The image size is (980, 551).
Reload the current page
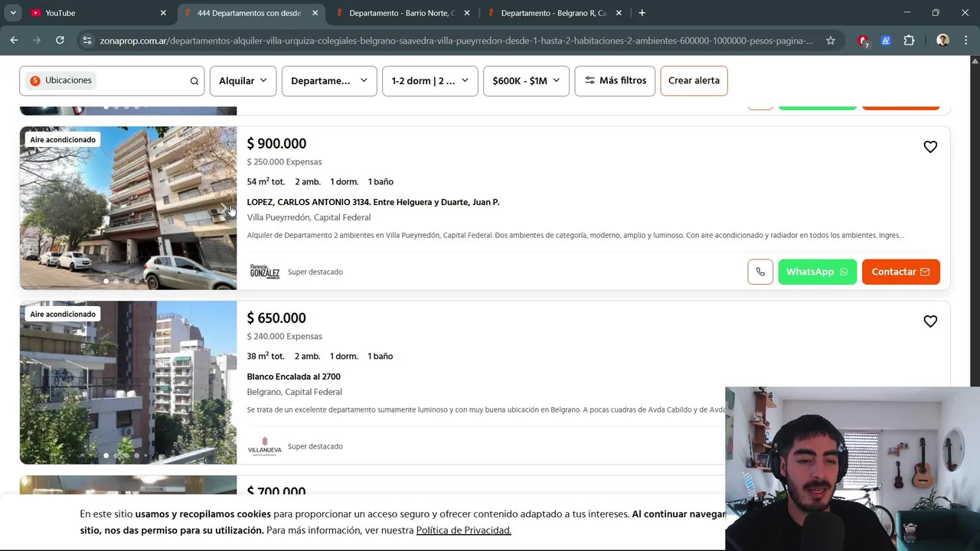(60, 41)
